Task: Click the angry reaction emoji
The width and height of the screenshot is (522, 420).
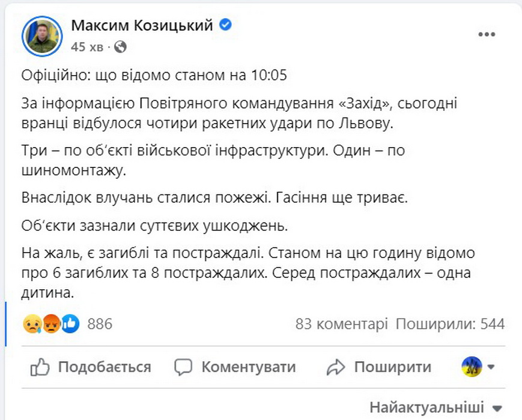Action: click(50, 324)
